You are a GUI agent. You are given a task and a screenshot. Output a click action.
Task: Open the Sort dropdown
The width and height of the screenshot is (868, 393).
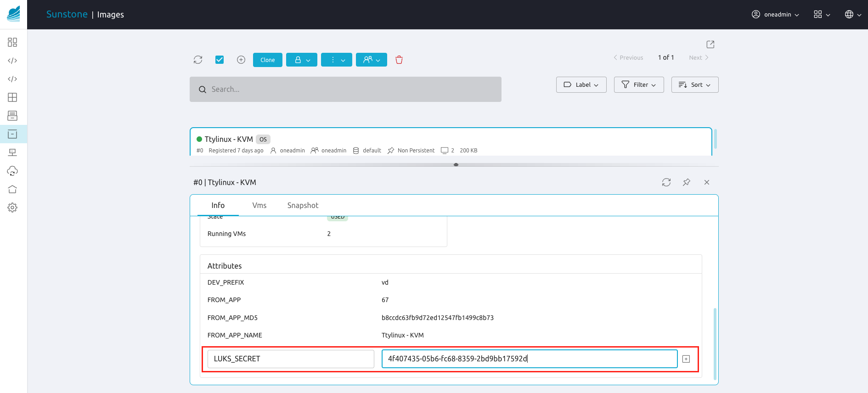(695, 84)
